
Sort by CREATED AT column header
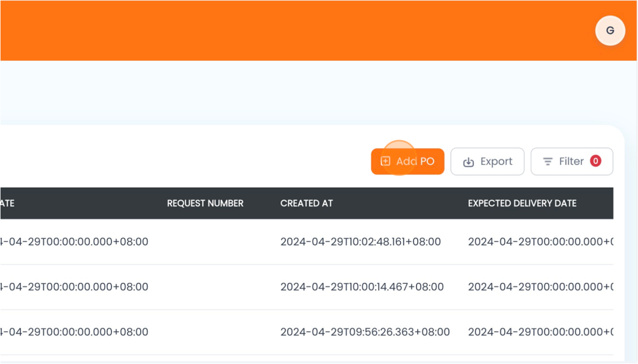coord(306,203)
